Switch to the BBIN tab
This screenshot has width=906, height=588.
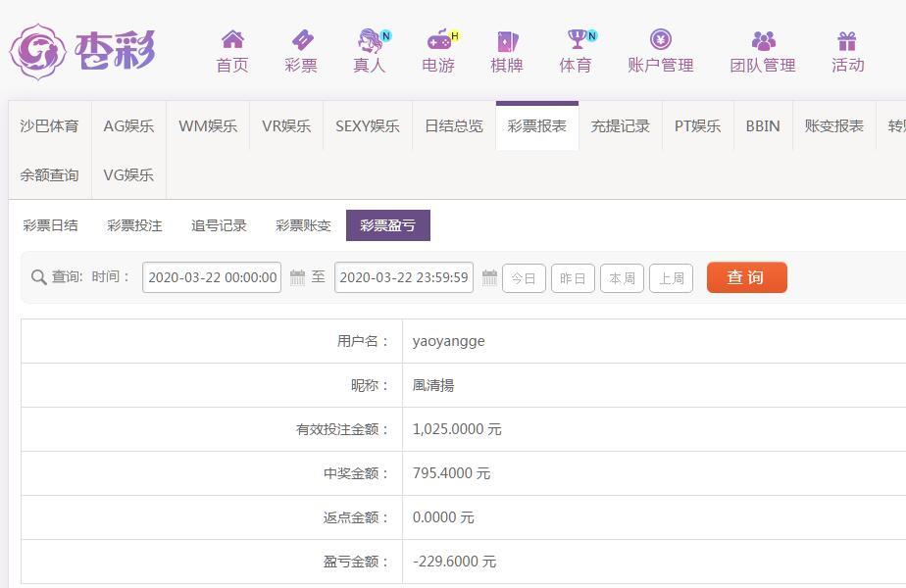tap(763, 125)
